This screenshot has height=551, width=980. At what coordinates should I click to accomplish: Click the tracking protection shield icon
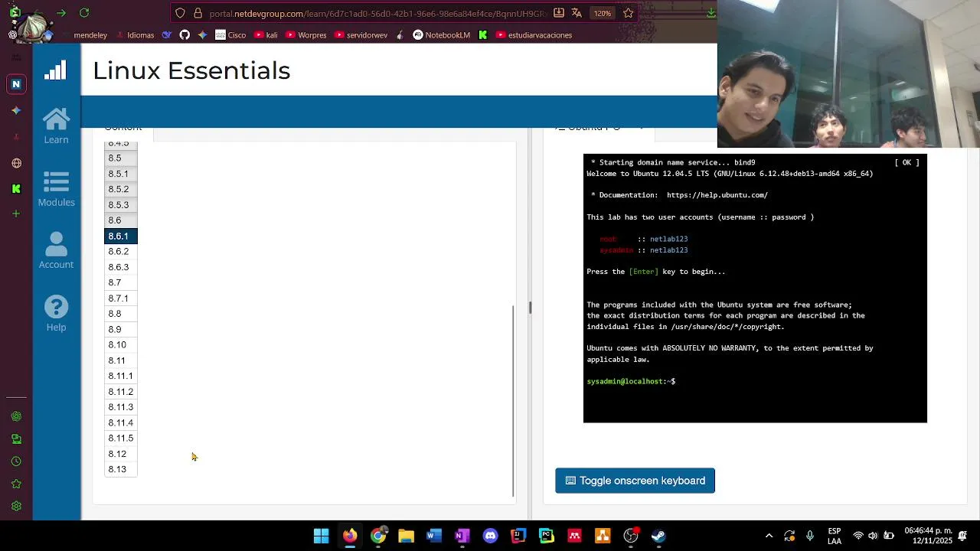coord(180,13)
